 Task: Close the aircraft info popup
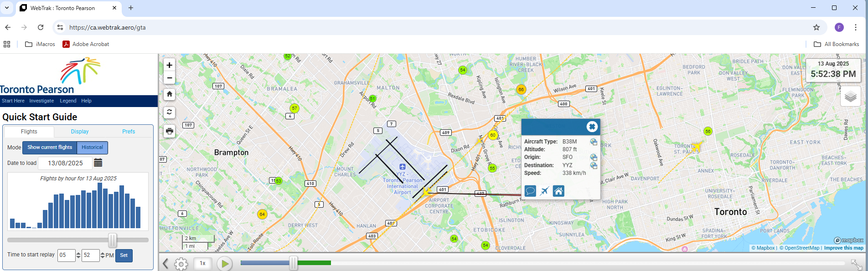pyautogui.click(x=592, y=127)
